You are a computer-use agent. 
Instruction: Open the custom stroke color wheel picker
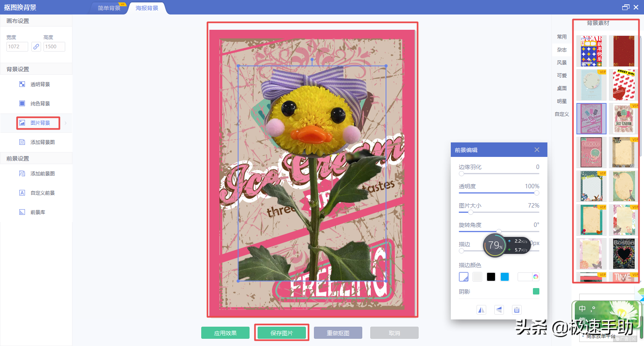pos(536,277)
